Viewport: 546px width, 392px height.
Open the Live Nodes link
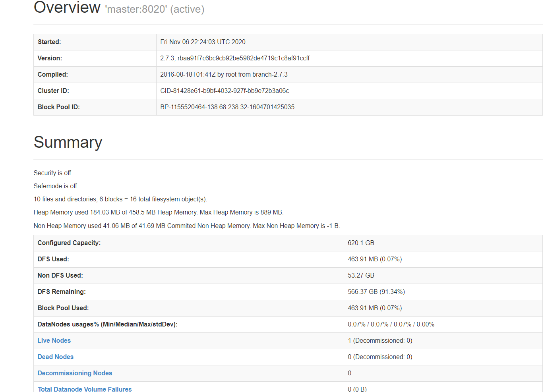point(54,340)
